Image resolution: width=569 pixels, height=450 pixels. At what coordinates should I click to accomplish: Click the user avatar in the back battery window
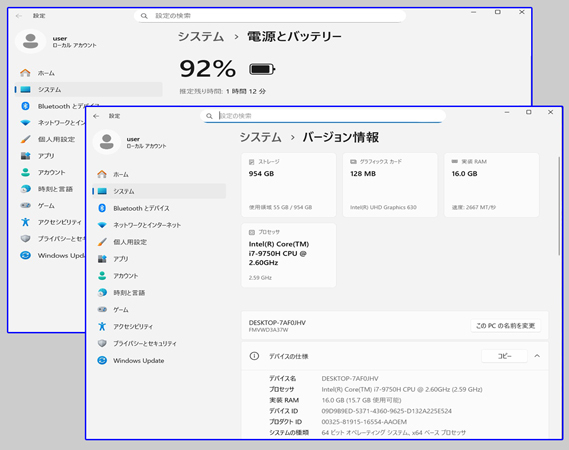pos(30,41)
